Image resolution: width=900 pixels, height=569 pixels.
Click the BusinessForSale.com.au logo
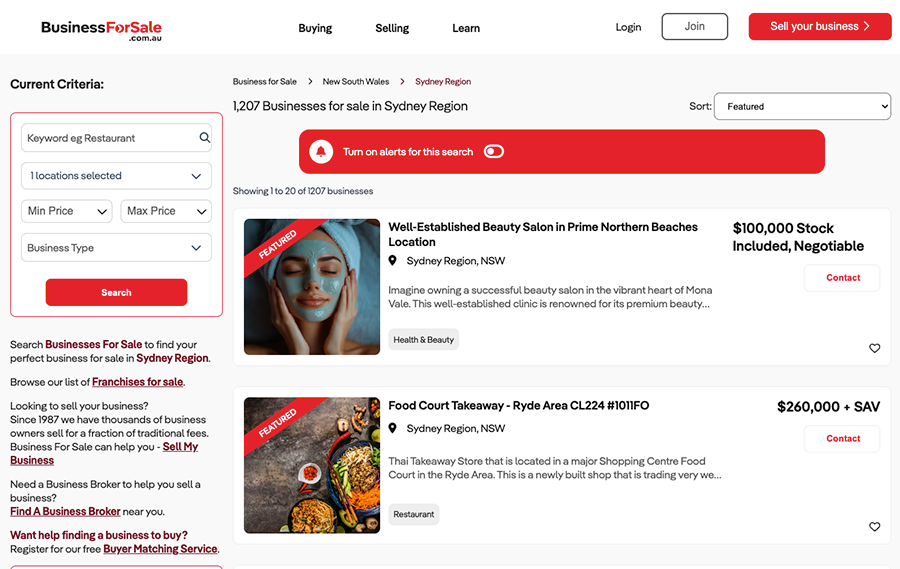[101, 30]
